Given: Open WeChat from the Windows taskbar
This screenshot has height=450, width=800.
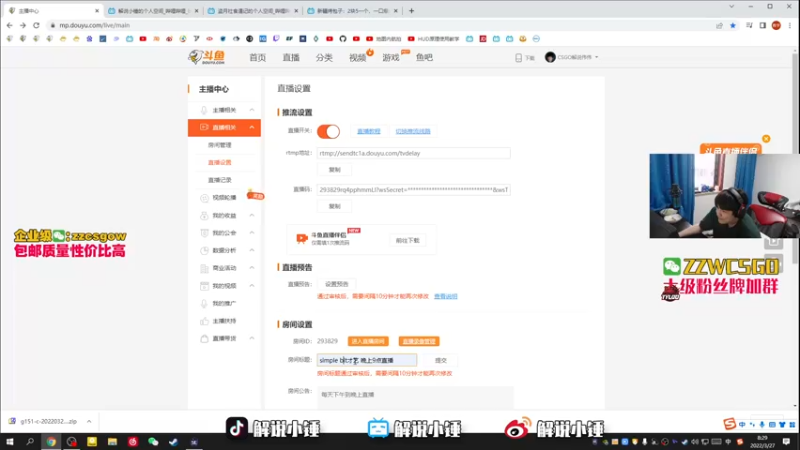Looking at the screenshot, I should 153,442.
